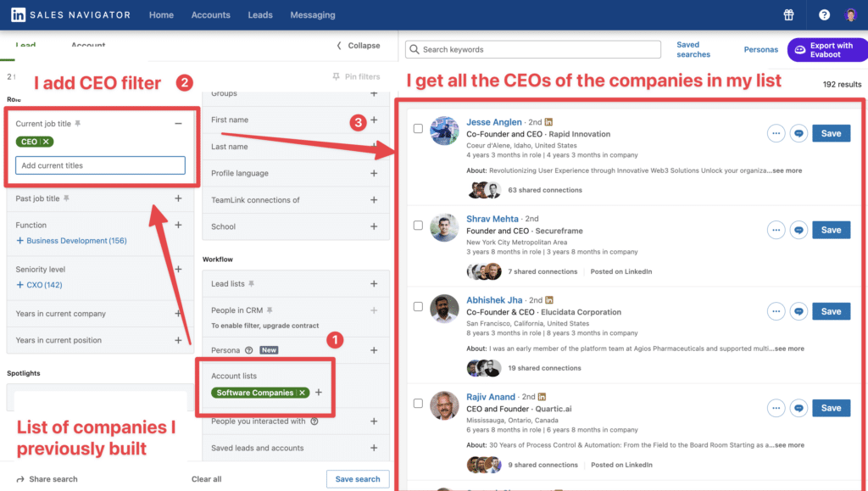Remove the Software Companies account list chip
Screen dimensions: 868x491
[303, 393]
